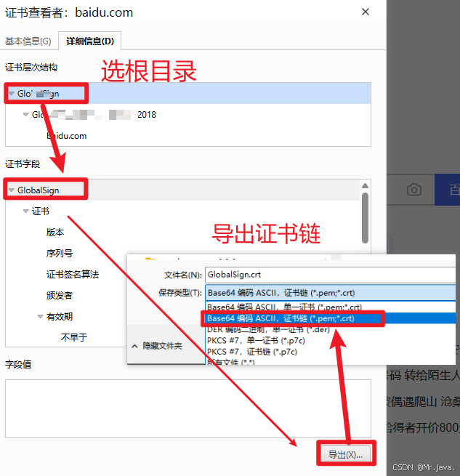This screenshot has height=476, width=460.
Task: Select the 不早于 field
Action: (74, 337)
